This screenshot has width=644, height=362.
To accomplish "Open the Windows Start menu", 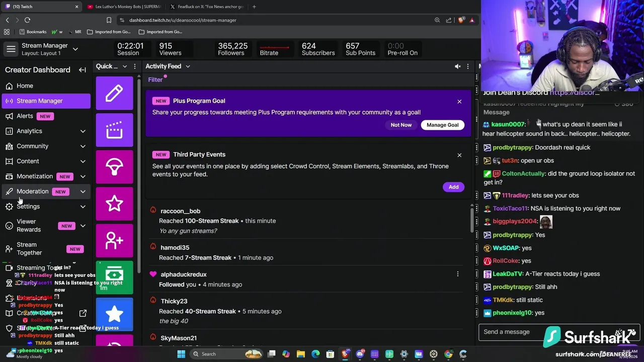I will point(181,354).
